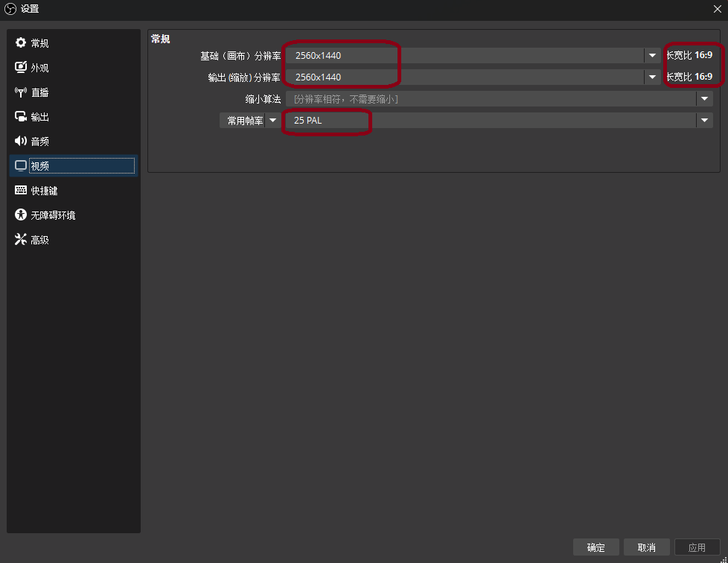Go to the 音频 settings tab
This screenshot has height=563, width=728.
point(74,141)
